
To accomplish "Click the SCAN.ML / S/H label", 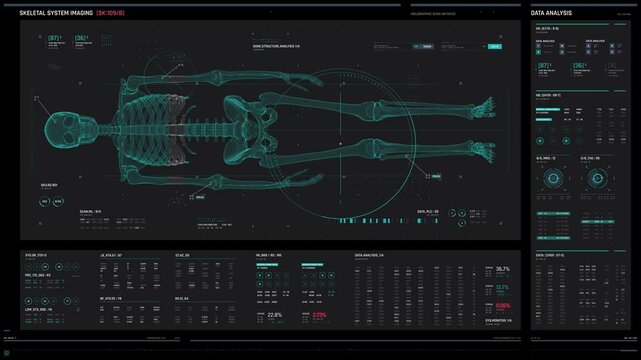I will 90,212.
